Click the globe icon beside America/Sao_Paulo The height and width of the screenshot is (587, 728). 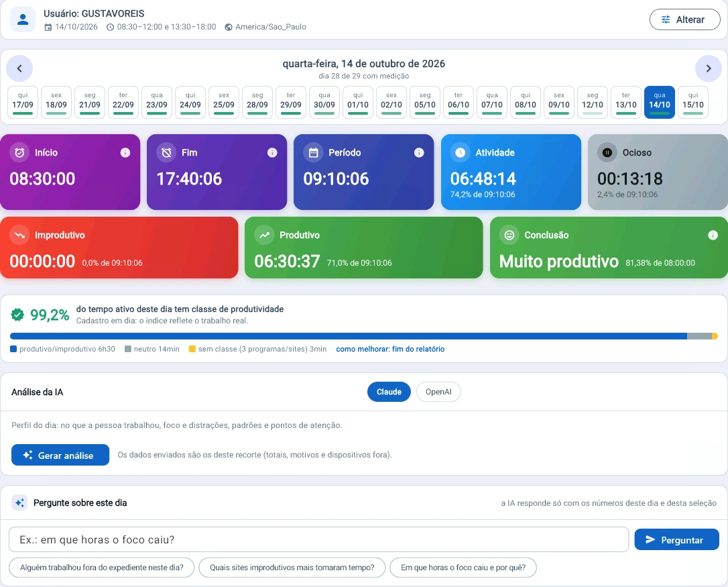coord(229,27)
